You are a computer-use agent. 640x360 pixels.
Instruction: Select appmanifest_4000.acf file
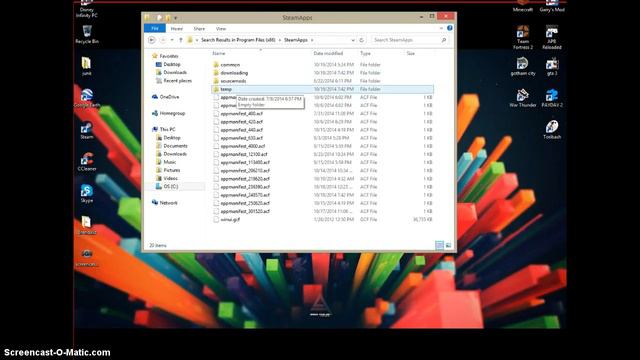243,146
